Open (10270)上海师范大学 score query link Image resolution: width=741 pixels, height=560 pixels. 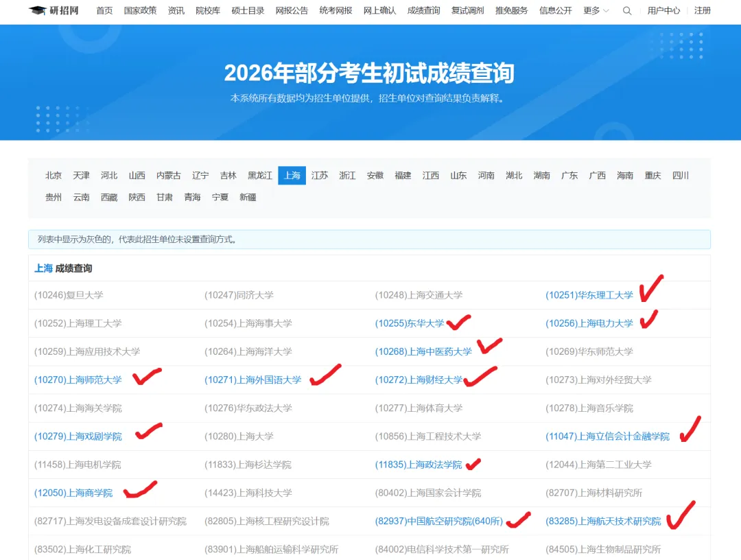click(x=78, y=380)
